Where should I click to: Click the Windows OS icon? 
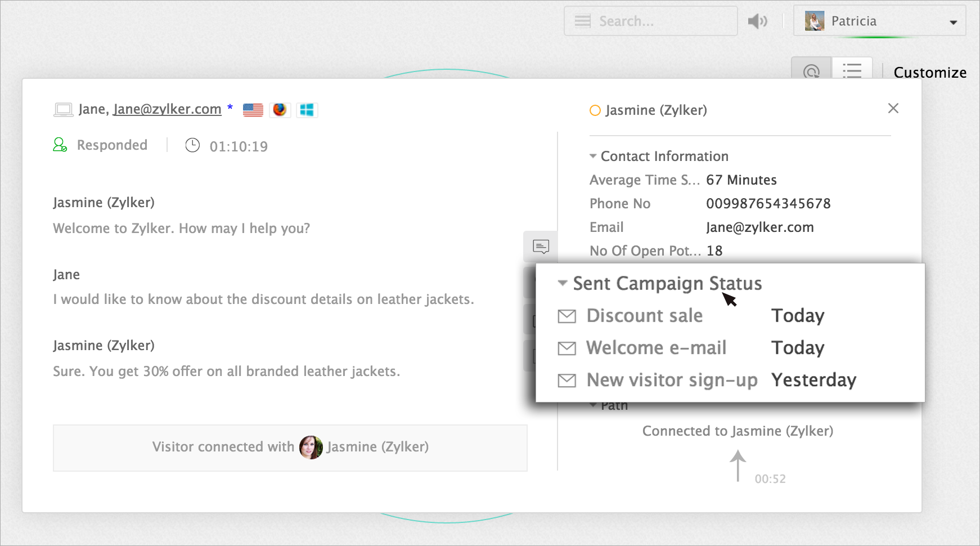pos(307,110)
